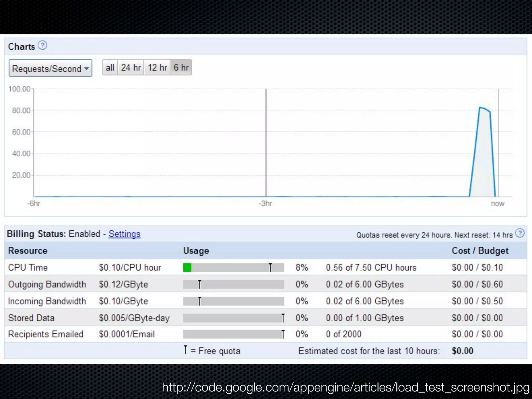The width and height of the screenshot is (532, 399).
Task: Click the '100.00' y-axis label
Action: pyautogui.click(x=19, y=89)
